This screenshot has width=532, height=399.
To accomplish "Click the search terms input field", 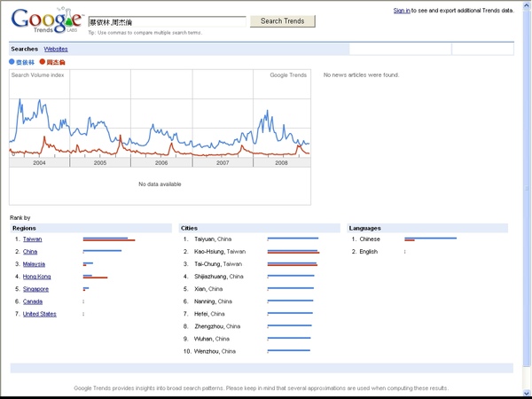I will pos(167,22).
